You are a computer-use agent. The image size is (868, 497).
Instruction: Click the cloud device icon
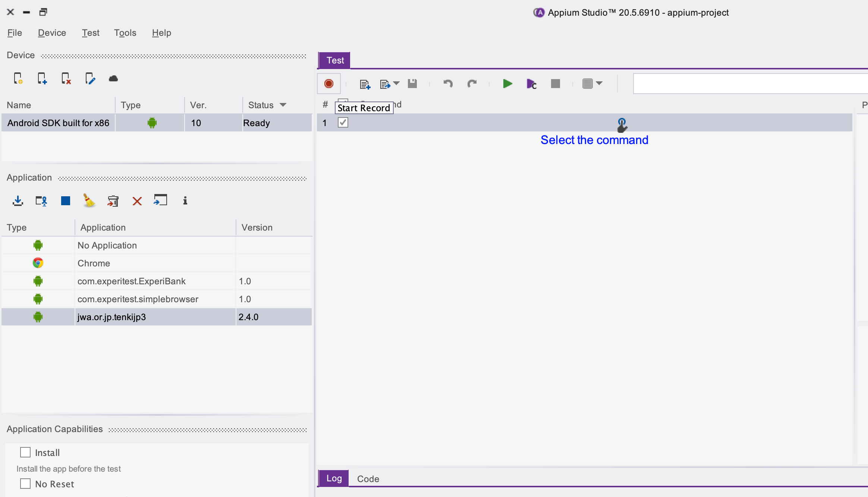point(113,78)
